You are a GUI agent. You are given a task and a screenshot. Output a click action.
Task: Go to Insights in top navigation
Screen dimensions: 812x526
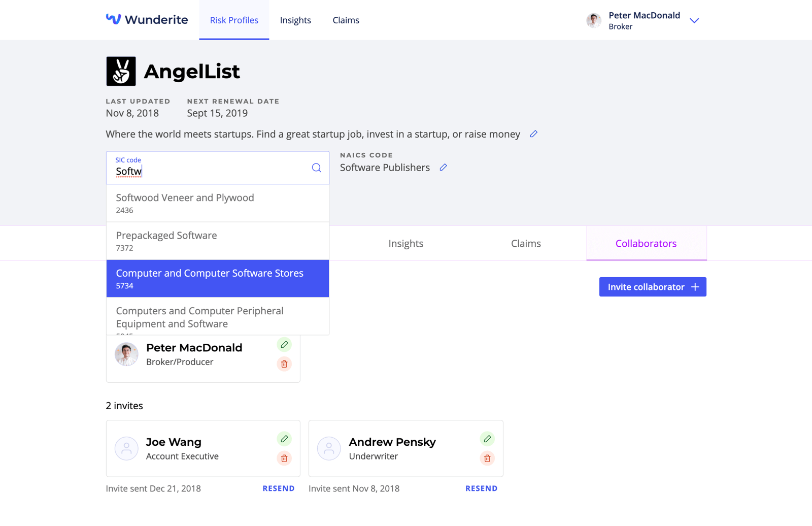click(x=295, y=20)
